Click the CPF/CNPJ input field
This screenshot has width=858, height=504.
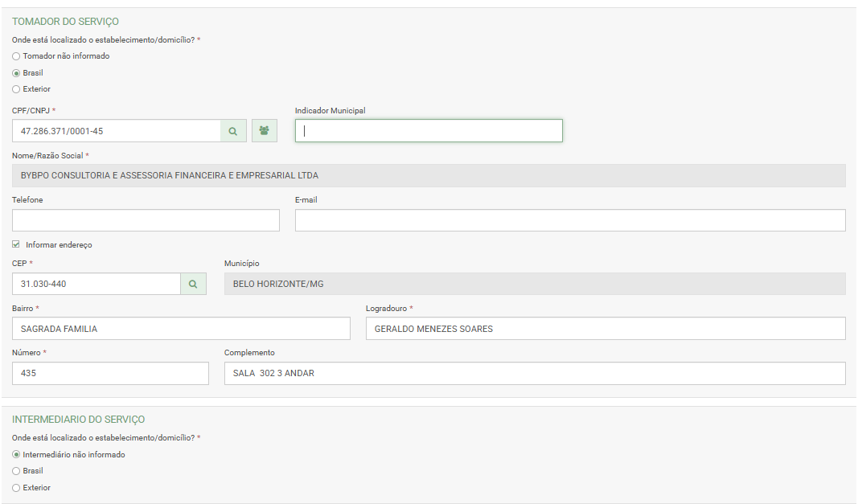[117, 131]
